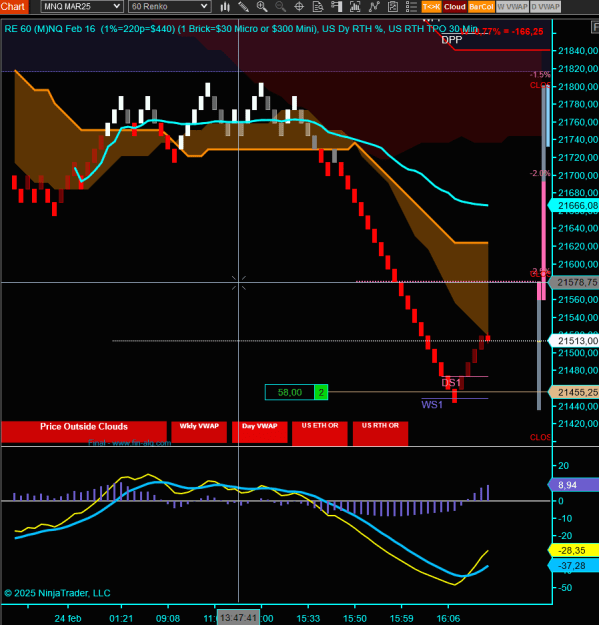Open the Indicators icon in toolbar
Screen dimensions: 599x625
(x=355, y=6)
